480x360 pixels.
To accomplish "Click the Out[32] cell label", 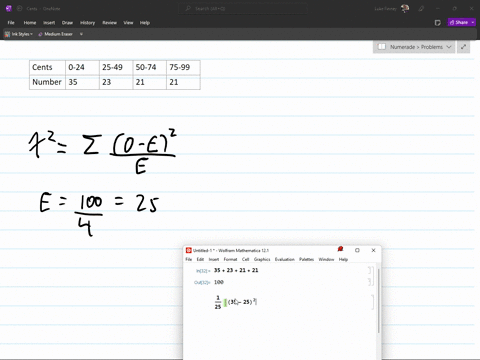I will 202,283.
